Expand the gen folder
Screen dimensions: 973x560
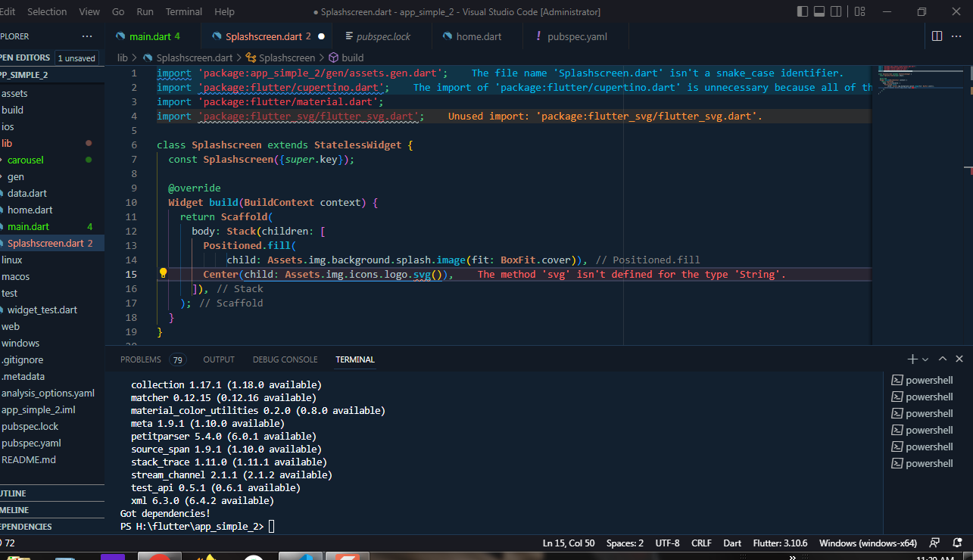point(16,176)
